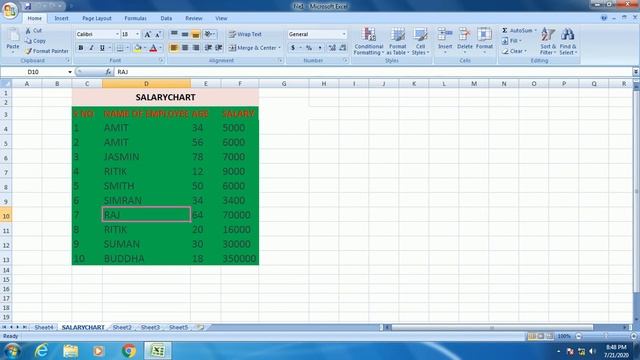
Task: Toggle Bold formatting
Action: pyautogui.click(x=80, y=48)
